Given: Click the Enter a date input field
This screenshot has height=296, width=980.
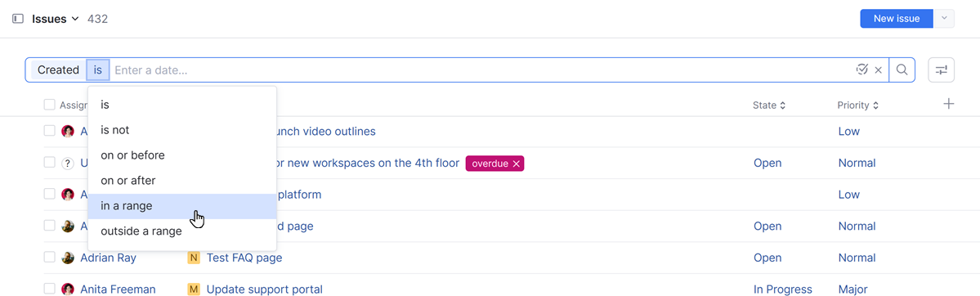Looking at the screenshot, I should coord(481,70).
